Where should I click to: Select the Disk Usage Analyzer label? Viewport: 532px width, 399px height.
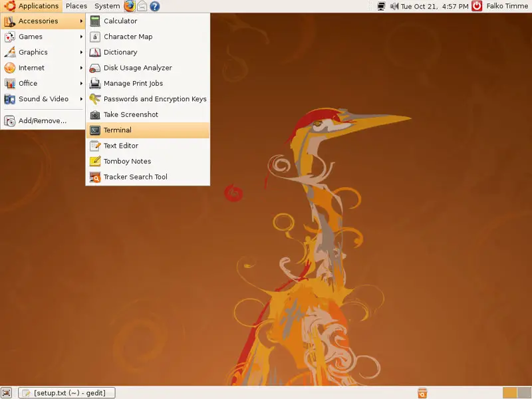pos(138,68)
